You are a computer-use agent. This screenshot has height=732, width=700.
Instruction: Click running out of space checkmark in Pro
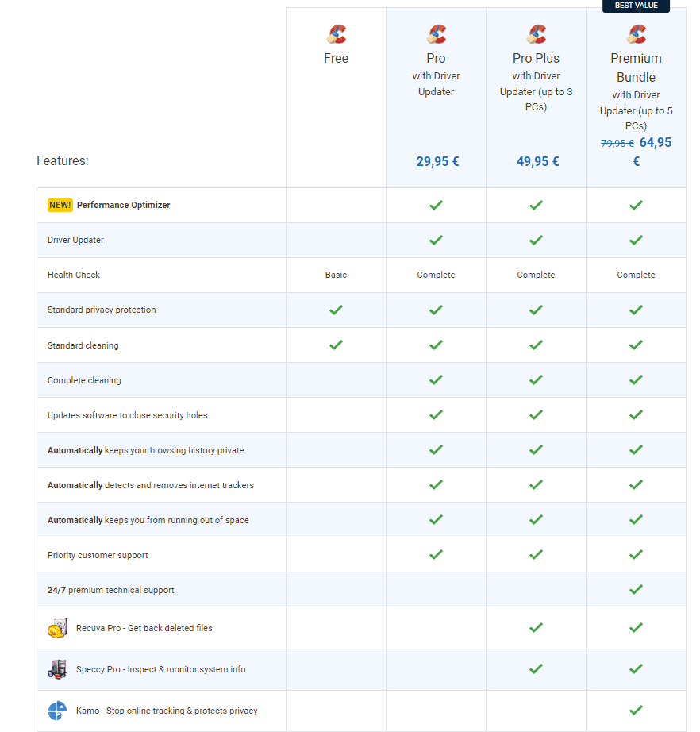point(436,519)
